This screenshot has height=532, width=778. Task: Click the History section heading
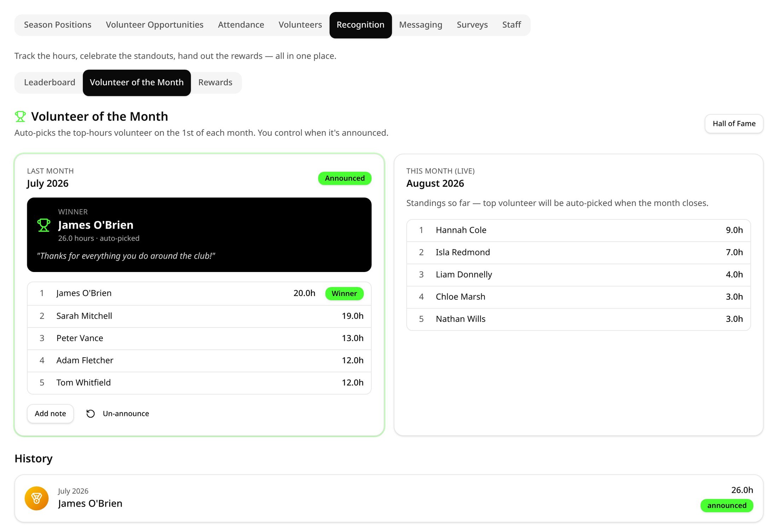point(34,459)
